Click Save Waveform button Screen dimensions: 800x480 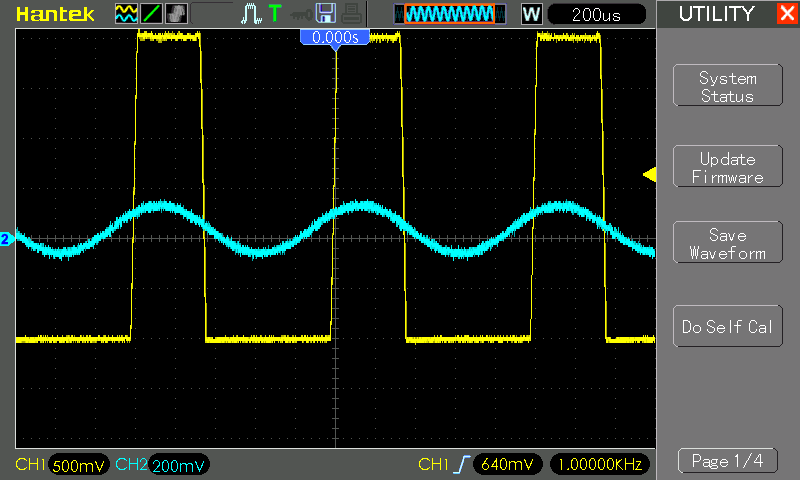(728, 243)
